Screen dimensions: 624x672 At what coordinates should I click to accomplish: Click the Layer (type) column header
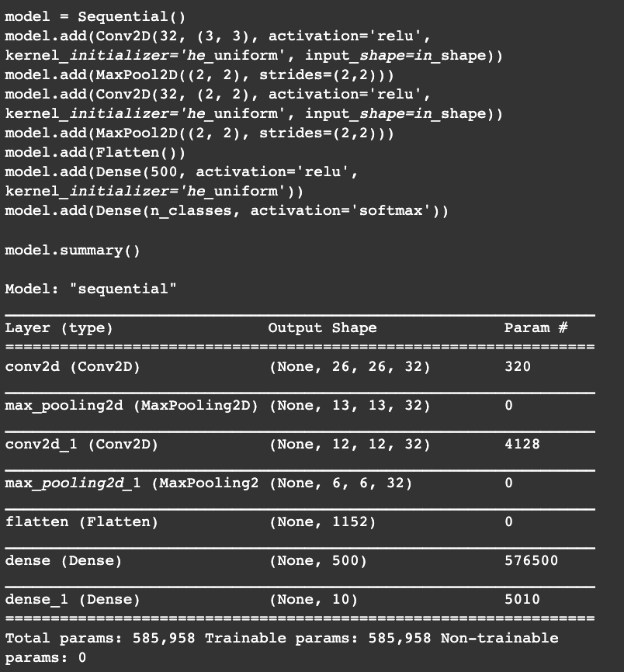pos(59,328)
